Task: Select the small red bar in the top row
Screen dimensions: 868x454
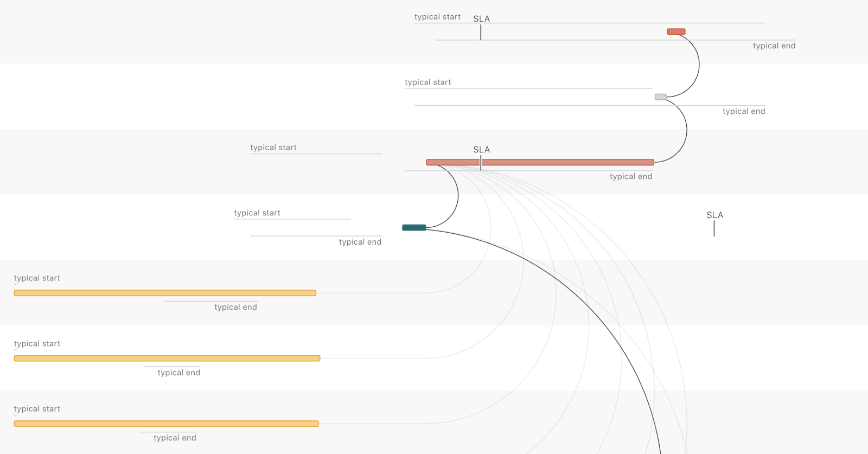Action: [676, 31]
